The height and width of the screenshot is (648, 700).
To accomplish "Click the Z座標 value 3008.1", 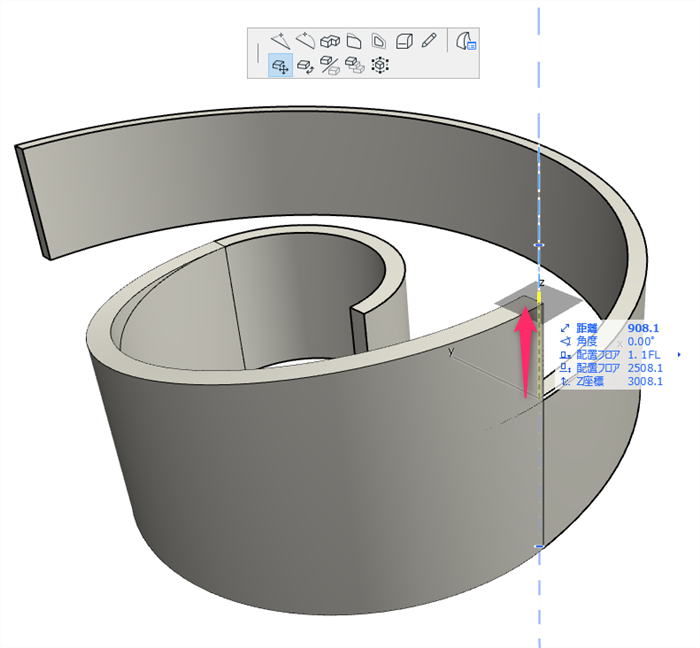I will pyautogui.click(x=645, y=381).
